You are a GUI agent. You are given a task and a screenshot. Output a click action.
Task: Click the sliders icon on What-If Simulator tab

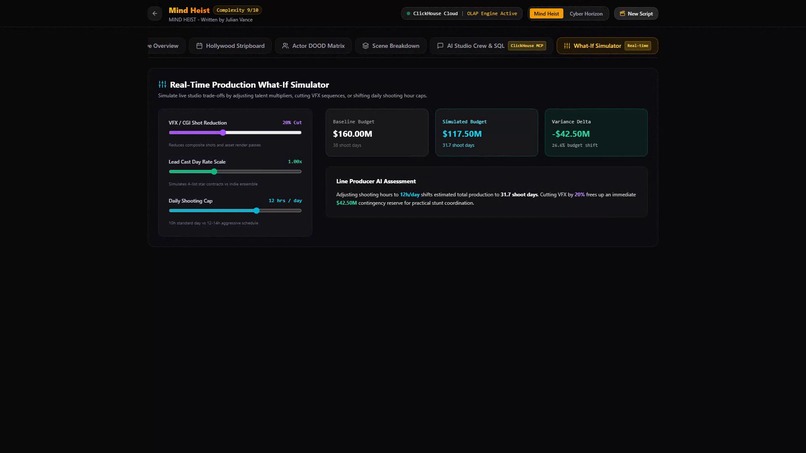(567, 46)
